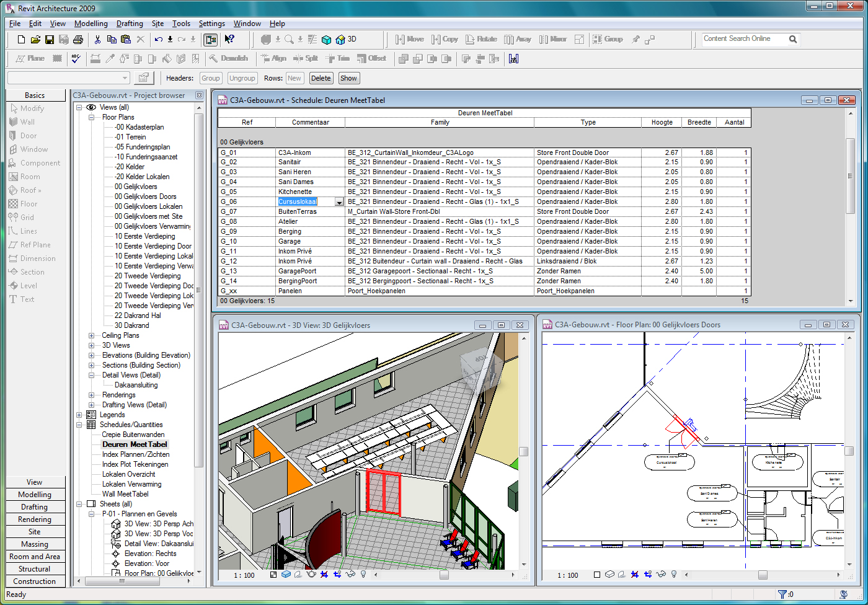Viewport: 868px width, 605px height.
Task: Select the Door tool in Basics
Action: coord(23,136)
